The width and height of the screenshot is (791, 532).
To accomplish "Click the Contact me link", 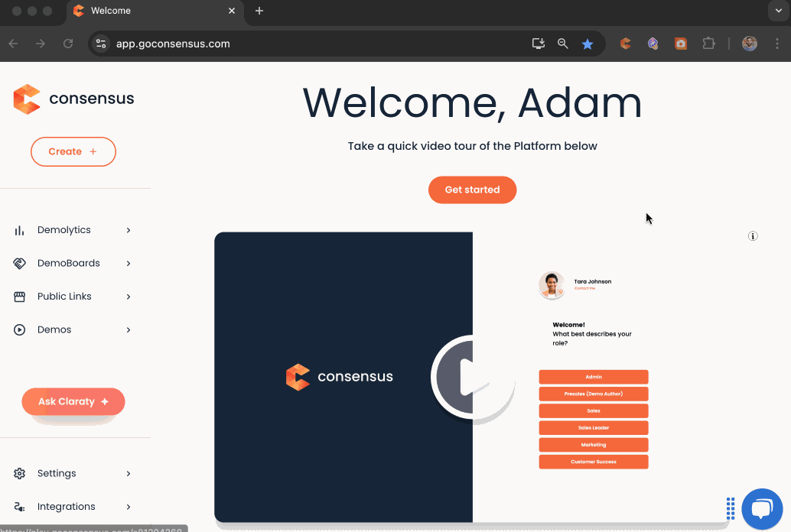I will pos(584,288).
